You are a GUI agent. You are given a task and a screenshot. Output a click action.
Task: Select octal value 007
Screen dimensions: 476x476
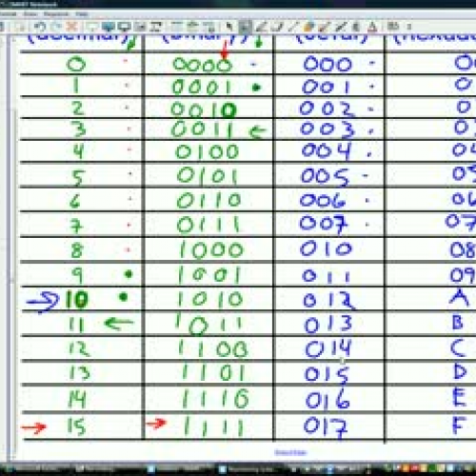click(324, 224)
